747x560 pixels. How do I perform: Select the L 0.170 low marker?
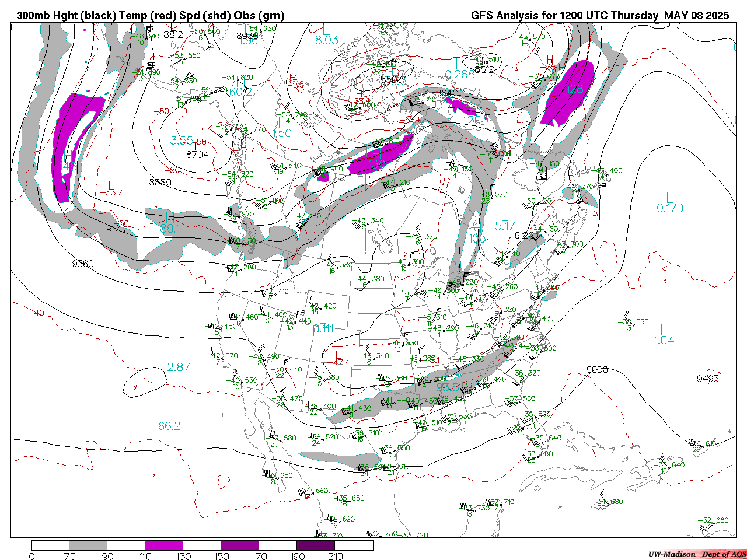(x=670, y=203)
